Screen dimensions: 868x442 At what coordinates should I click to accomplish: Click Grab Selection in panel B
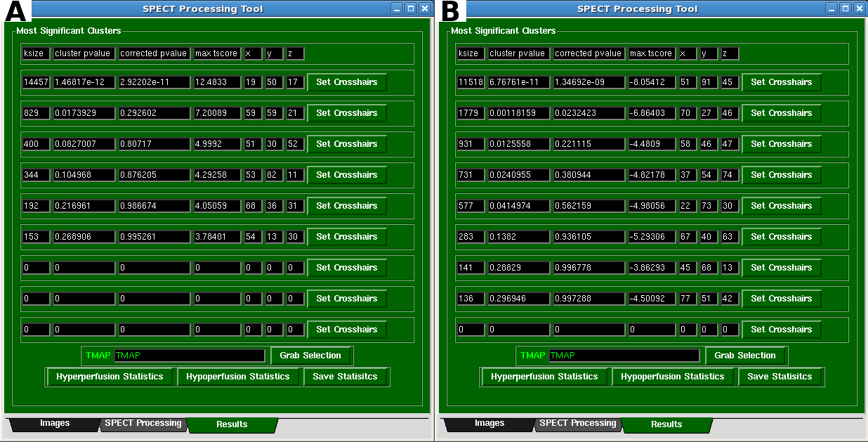[745, 356]
